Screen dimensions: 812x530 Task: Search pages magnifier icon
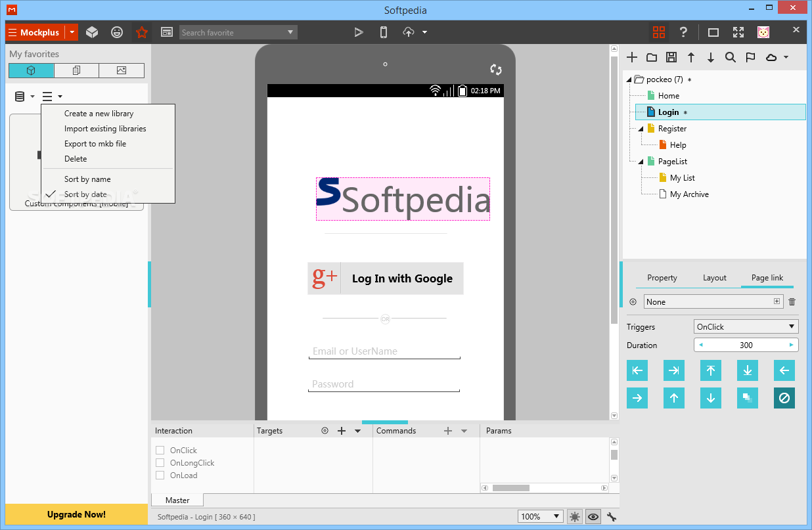click(x=731, y=58)
